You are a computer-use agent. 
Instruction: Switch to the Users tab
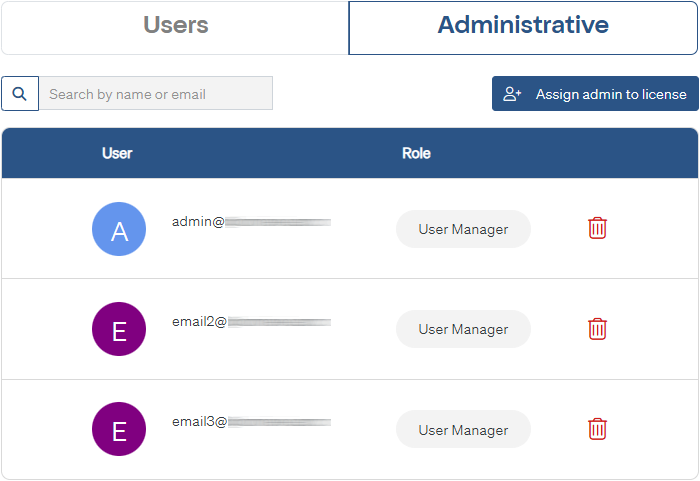pos(175,26)
